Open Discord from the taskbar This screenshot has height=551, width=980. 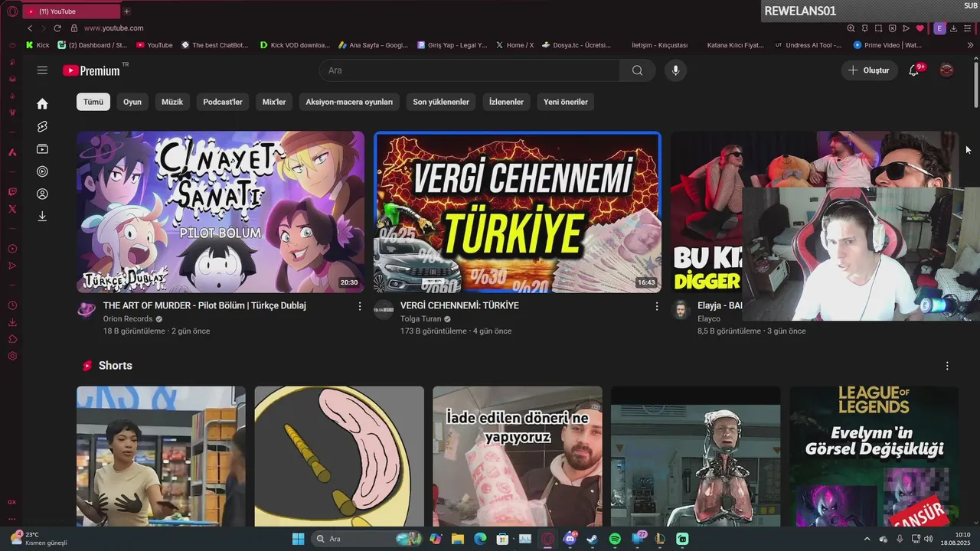[x=570, y=539]
